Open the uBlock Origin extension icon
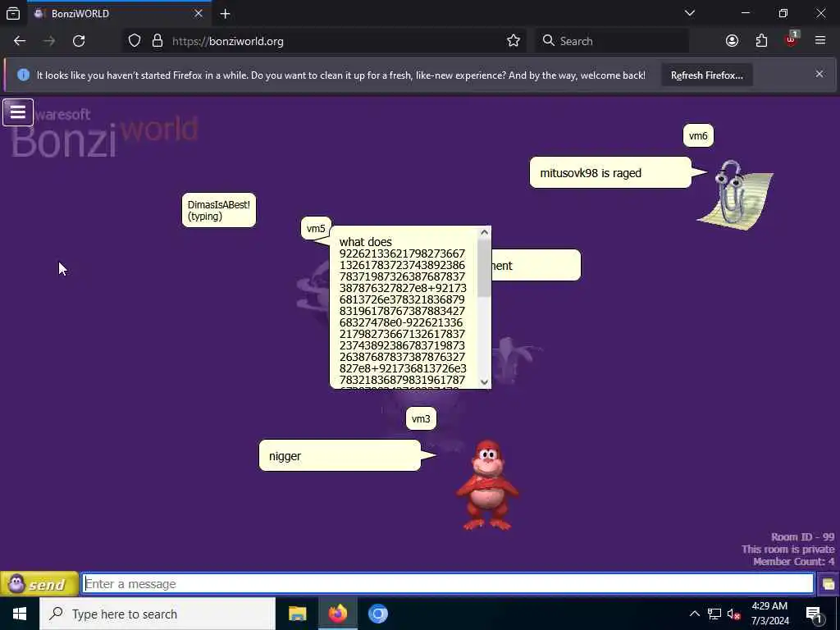Image resolution: width=840 pixels, height=630 pixels. (792, 40)
